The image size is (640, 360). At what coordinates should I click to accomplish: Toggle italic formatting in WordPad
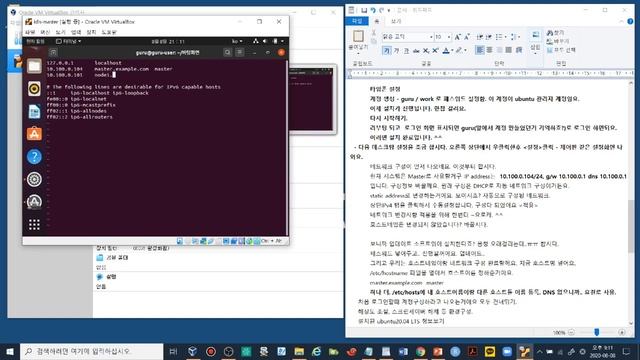[396, 51]
